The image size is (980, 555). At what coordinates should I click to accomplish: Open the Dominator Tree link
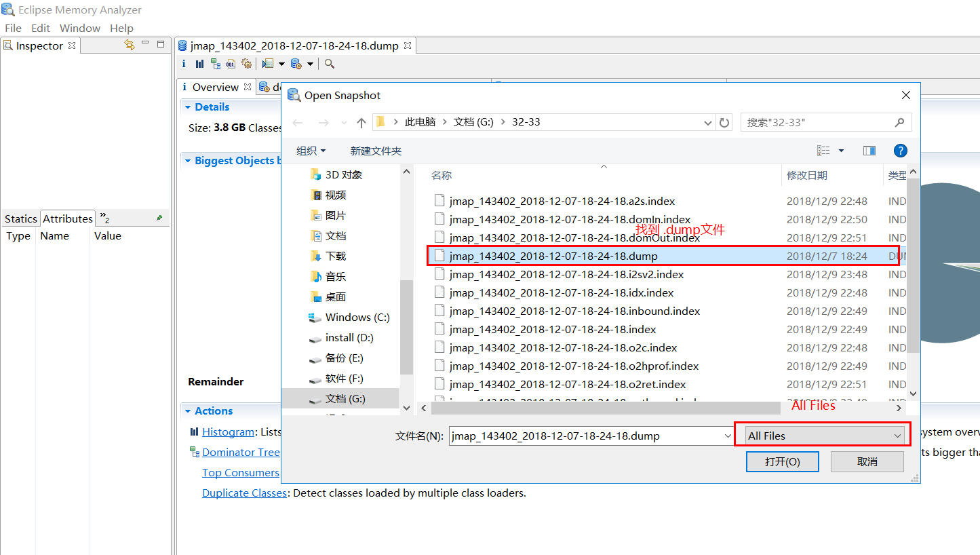click(x=241, y=452)
